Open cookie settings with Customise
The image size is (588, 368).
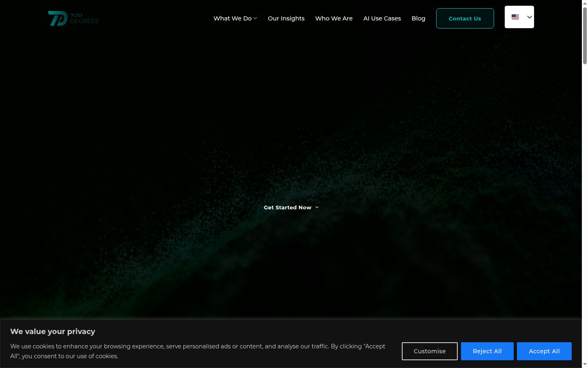click(430, 351)
